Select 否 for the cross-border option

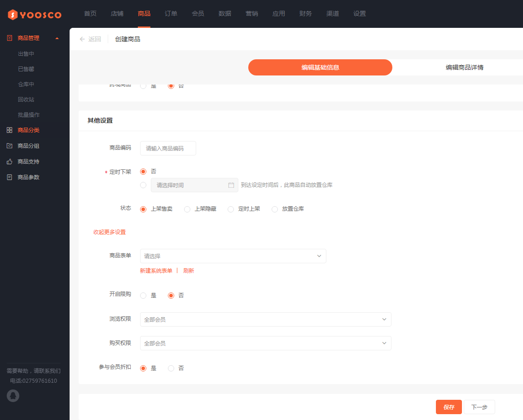(171, 86)
